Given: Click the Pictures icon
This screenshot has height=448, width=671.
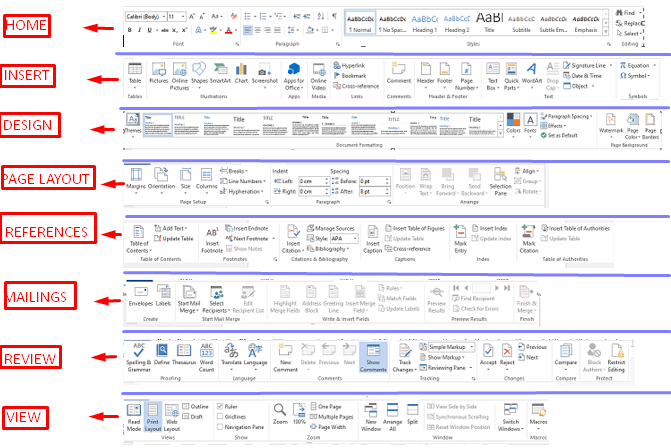Looking at the screenshot, I should (x=158, y=73).
